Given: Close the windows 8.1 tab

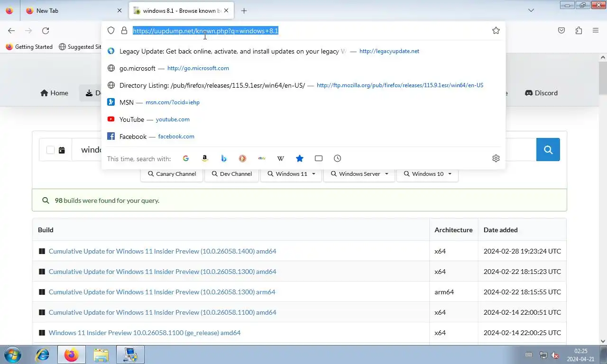Looking at the screenshot, I should (x=226, y=10).
